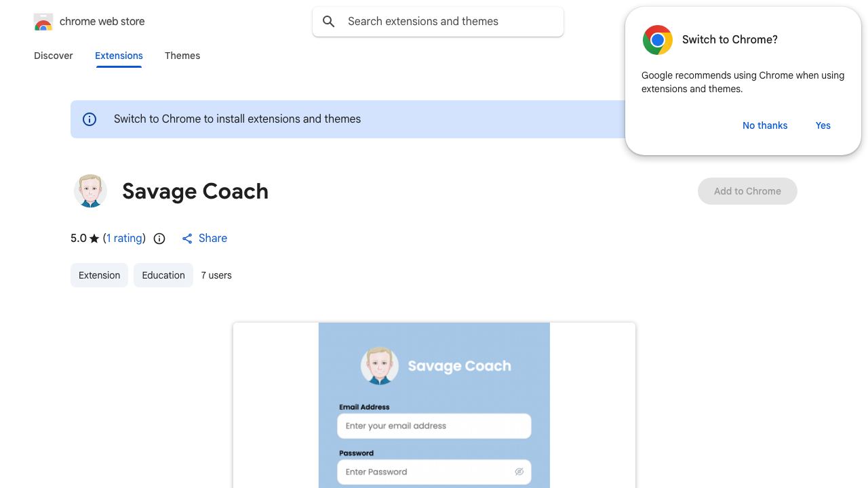Click the 5.0 rating value
868x488 pixels.
coord(79,239)
